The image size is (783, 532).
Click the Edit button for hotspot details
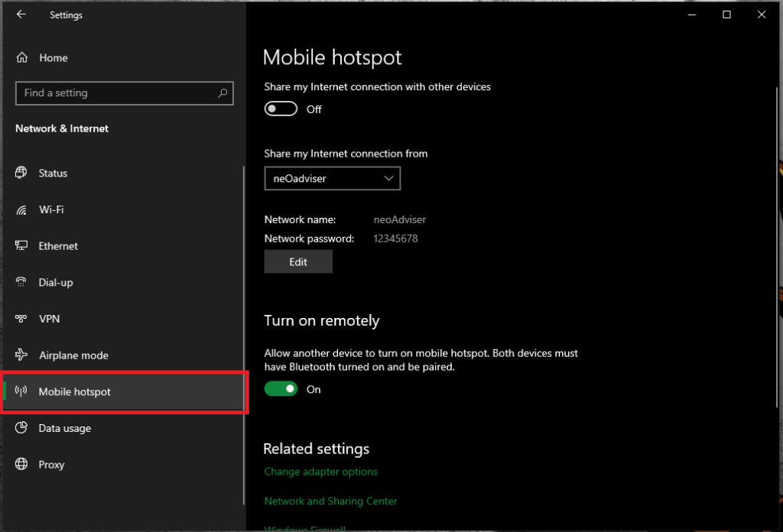click(298, 261)
